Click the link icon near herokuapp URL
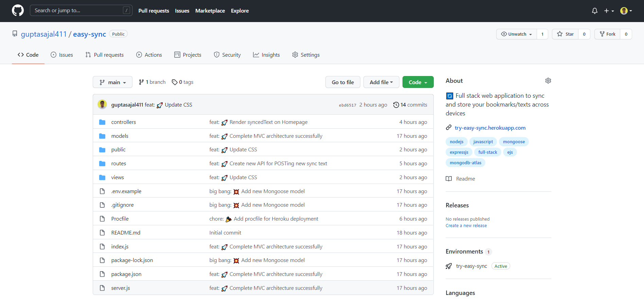The image size is (644, 299). click(x=449, y=128)
